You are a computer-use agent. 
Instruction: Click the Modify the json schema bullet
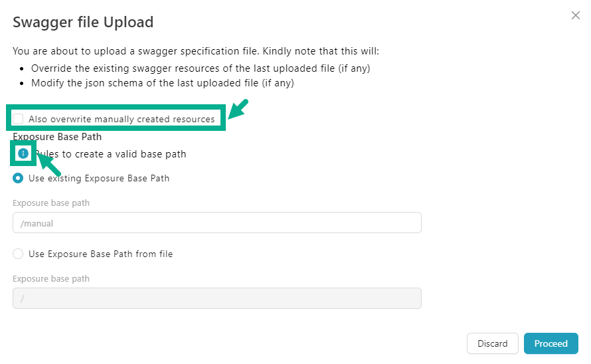[x=162, y=83]
